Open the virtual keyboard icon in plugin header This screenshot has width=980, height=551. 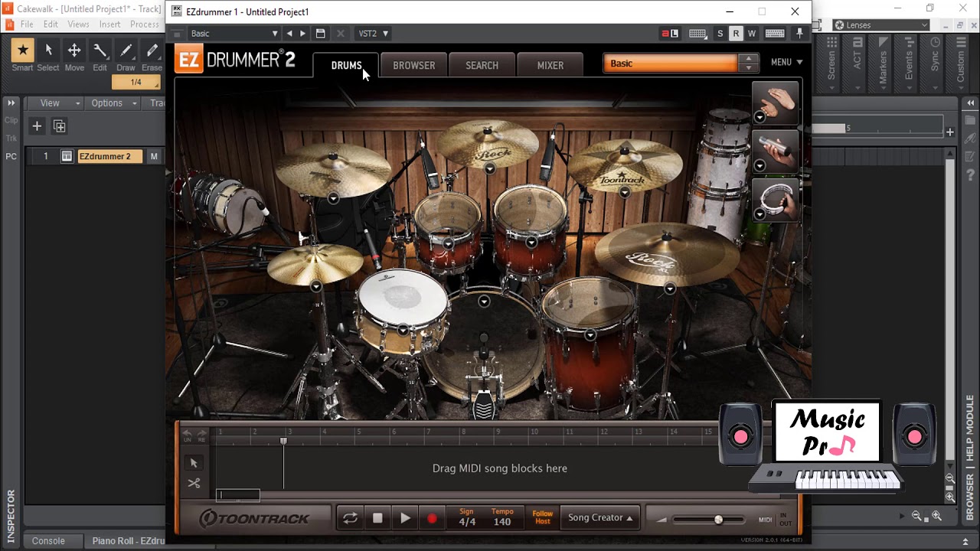(x=775, y=34)
